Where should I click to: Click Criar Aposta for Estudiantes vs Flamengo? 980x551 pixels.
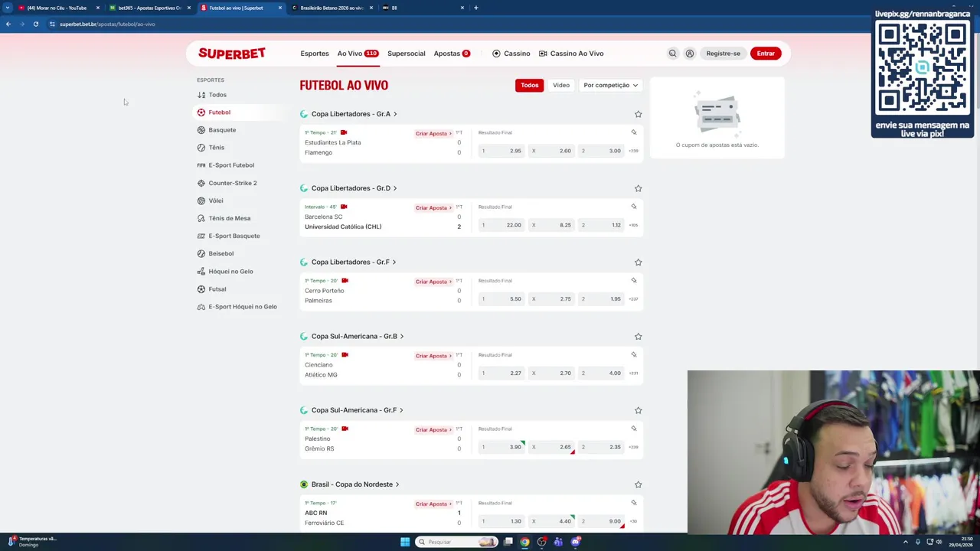(x=433, y=133)
